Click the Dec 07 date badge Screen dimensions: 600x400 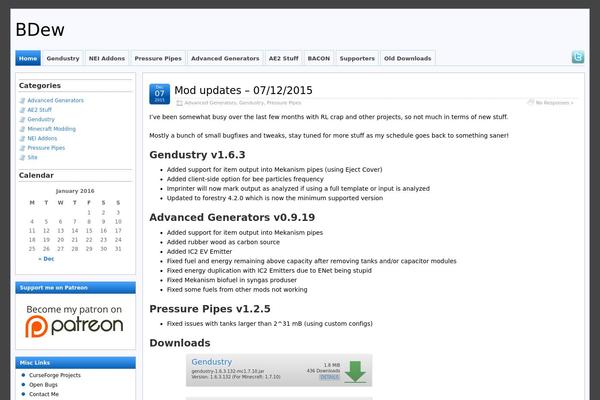[x=159, y=94]
